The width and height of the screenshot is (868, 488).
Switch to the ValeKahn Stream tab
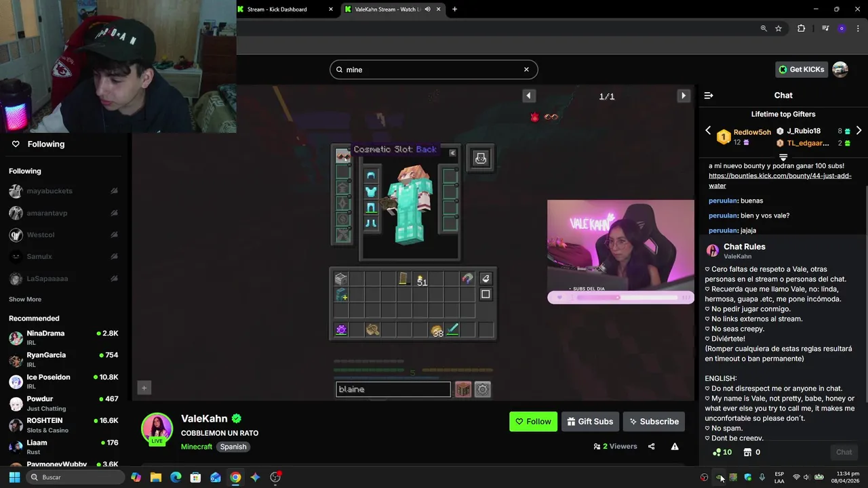point(393,9)
